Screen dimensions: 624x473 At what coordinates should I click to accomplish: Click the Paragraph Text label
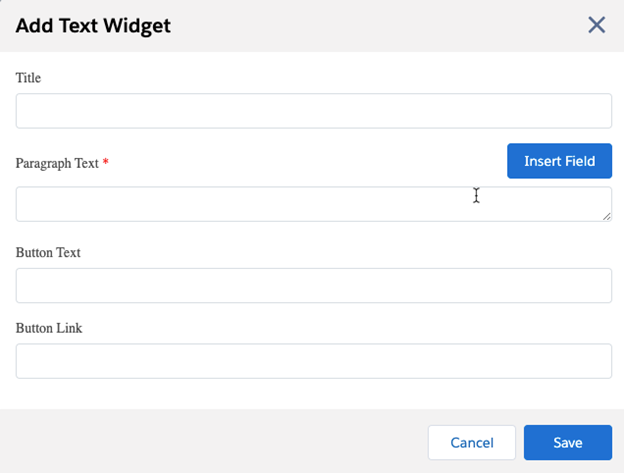(57, 163)
